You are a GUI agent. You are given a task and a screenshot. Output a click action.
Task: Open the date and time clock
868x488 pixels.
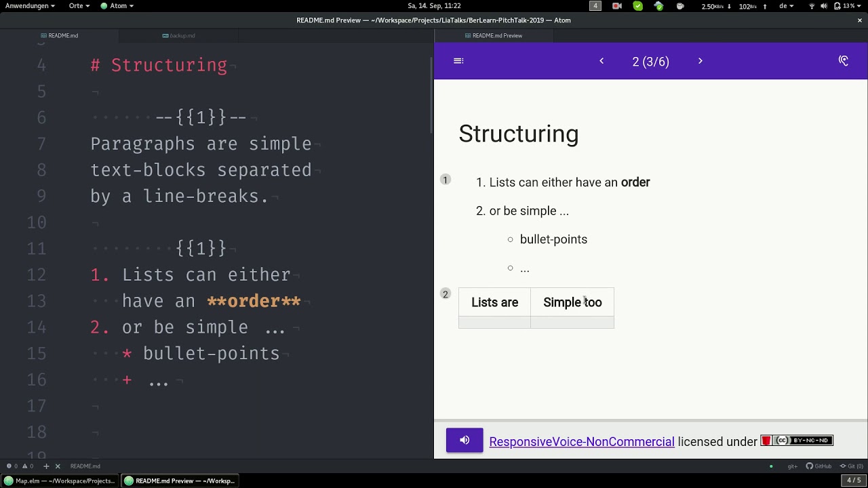434,5
